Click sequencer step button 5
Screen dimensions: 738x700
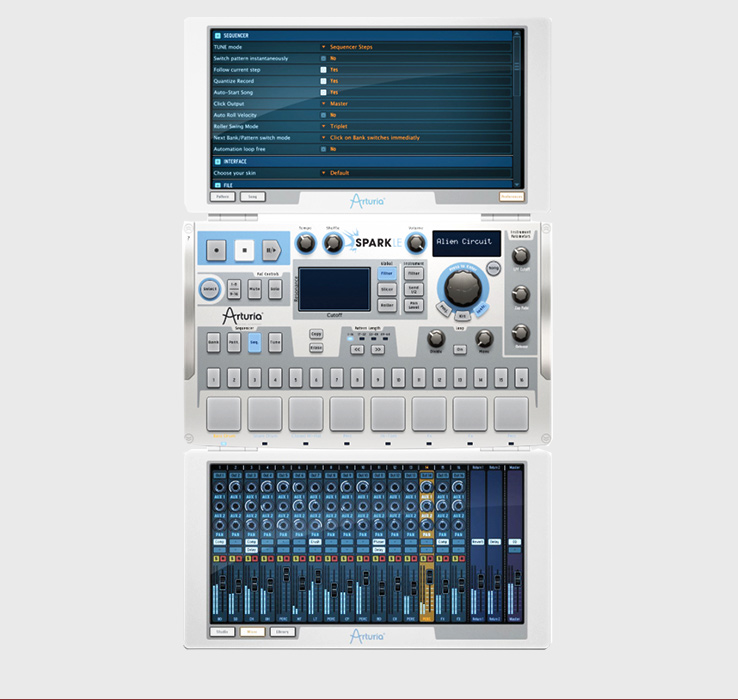point(296,378)
